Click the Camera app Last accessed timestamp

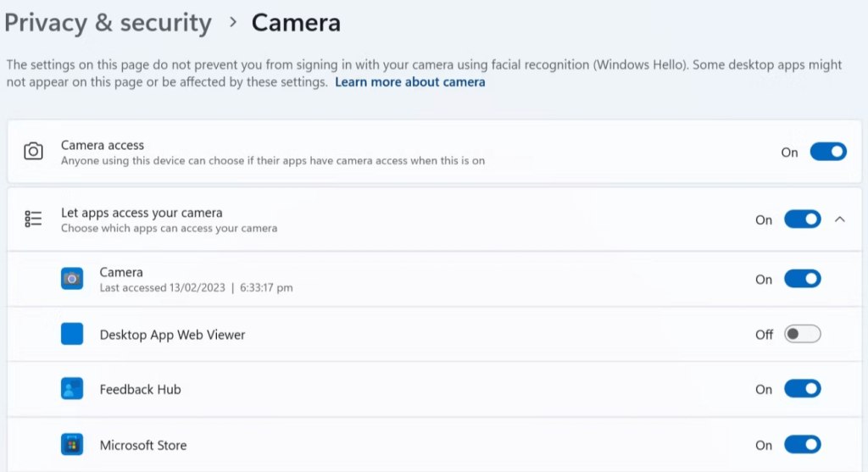click(196, 288)
